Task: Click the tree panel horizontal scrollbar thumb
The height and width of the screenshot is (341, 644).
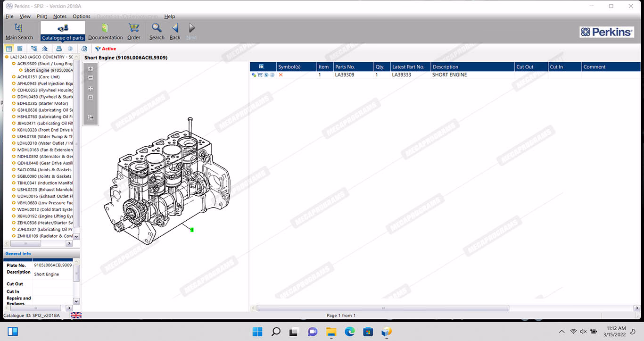Action: (x=26, y=243)
